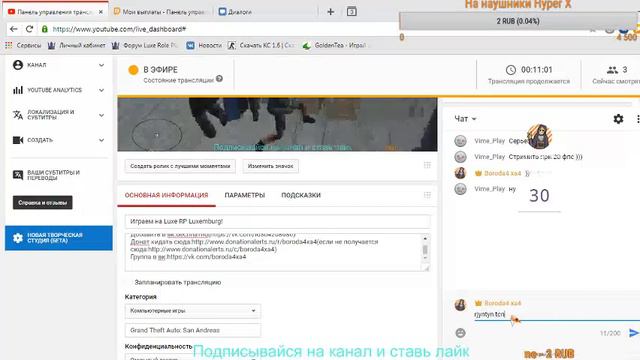This screenshot has width=640, height=360.
Task: Click the grid handle beside Изменить значок
Action: click(427, 165)
